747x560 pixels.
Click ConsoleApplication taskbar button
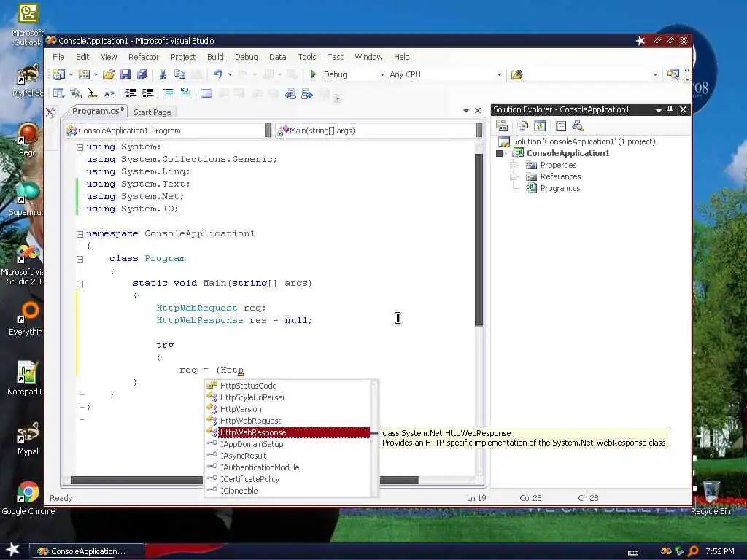[87, 551]
